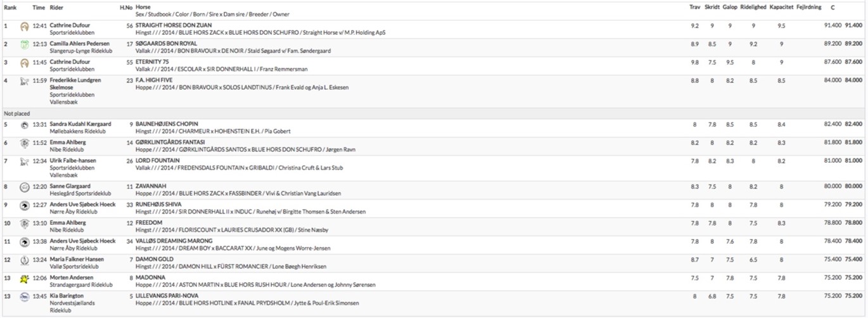Click club logo next to Sandra Kudahl Kærgaard
Image resolution: width=868 pixels, height=318 pixels.
coord(24,124)
